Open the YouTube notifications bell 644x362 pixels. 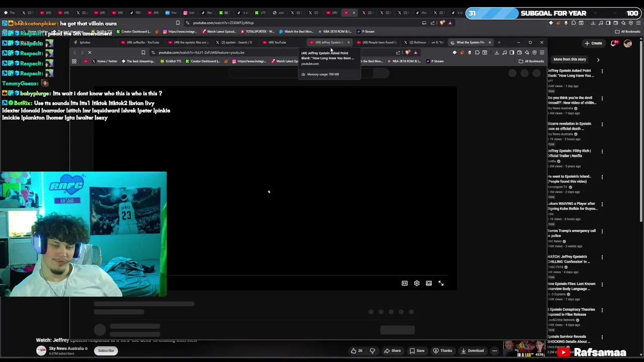(x=613, y=43)
